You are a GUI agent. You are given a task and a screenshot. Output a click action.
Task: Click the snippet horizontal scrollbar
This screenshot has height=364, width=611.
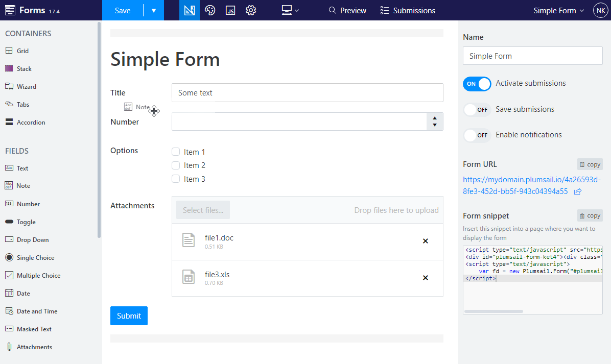click(494, 311)
